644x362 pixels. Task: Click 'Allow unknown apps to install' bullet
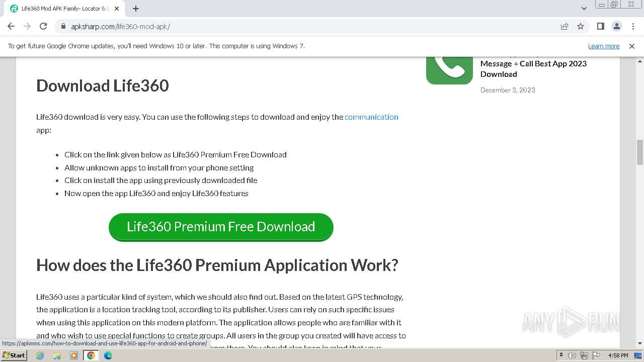(159, 167)
